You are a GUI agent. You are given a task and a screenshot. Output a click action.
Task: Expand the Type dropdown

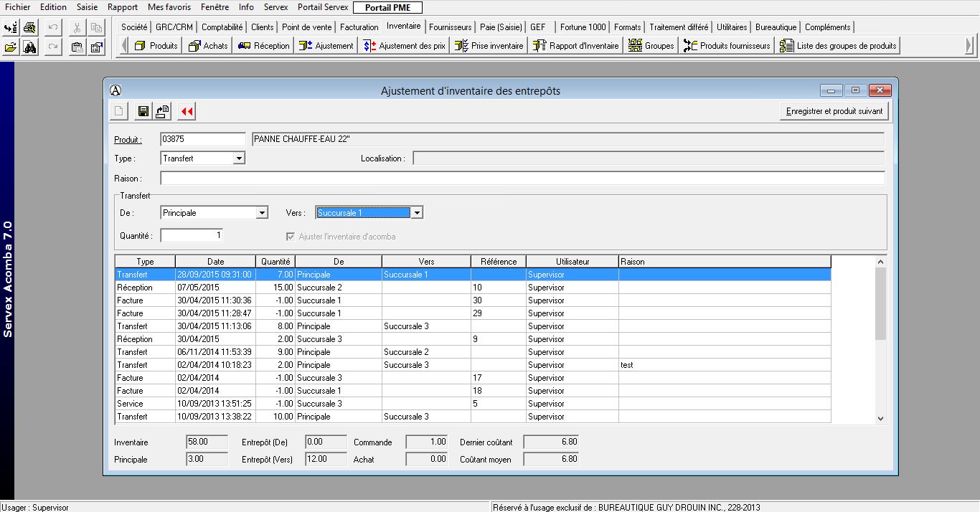[x=239, y=158]
